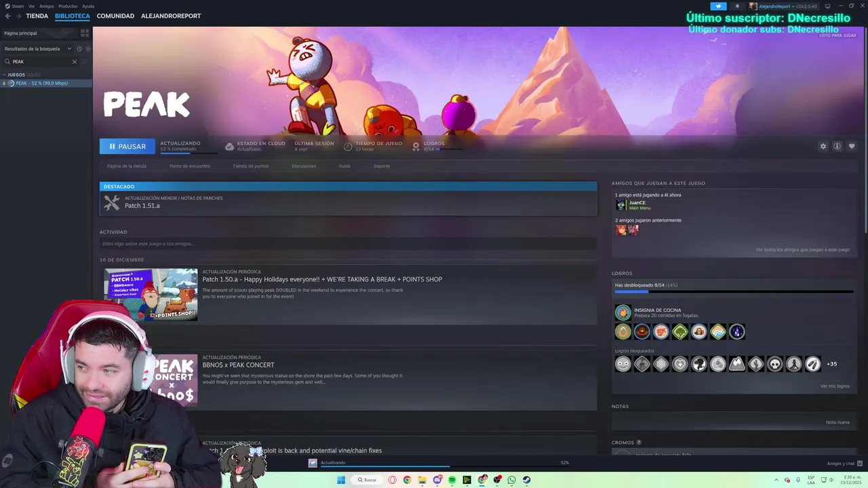Screen dimensions: 868x488
Task: Open the Cromos help question mark
Action: click(639, 443)
